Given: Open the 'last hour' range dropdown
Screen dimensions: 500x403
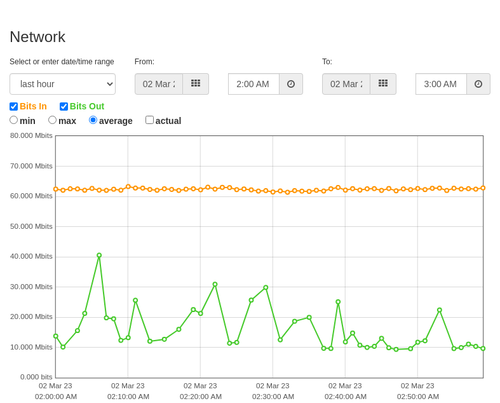Looking at the screenshot, I should [x=63, y=84].
